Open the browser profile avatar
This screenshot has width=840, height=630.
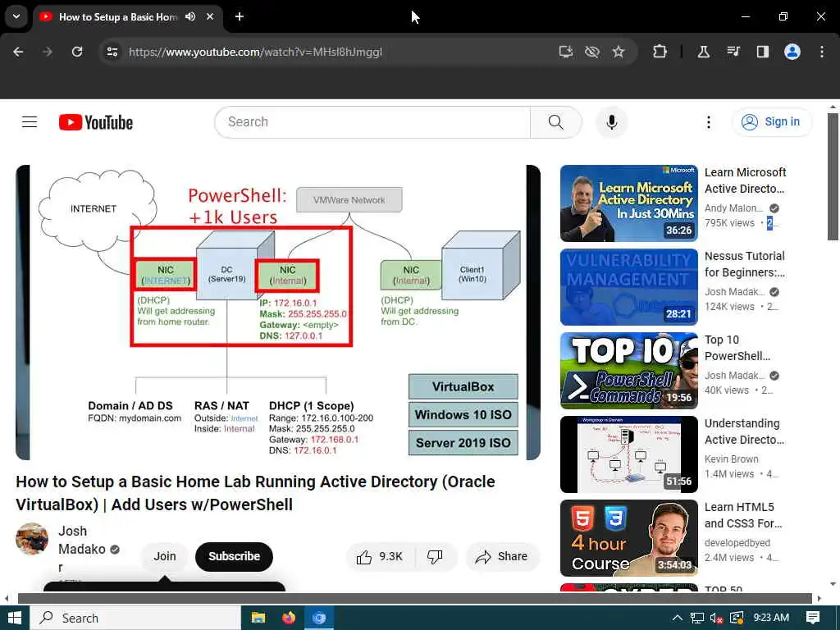coord(792,52)
